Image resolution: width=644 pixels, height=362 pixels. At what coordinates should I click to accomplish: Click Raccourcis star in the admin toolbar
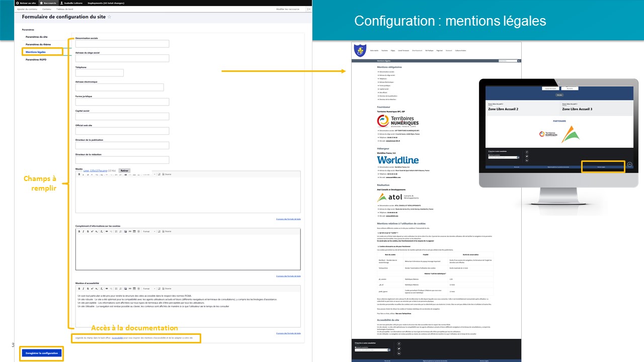click(x=48, y=3)
